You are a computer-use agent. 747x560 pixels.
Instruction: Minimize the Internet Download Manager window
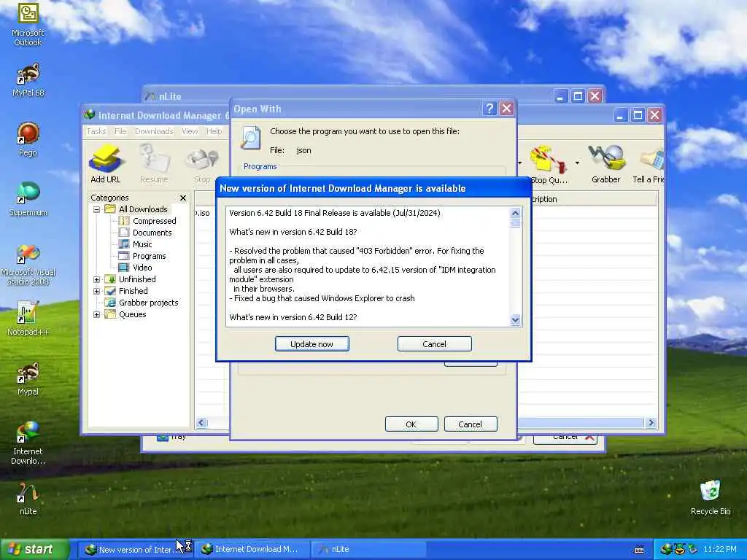click(620, 115)
